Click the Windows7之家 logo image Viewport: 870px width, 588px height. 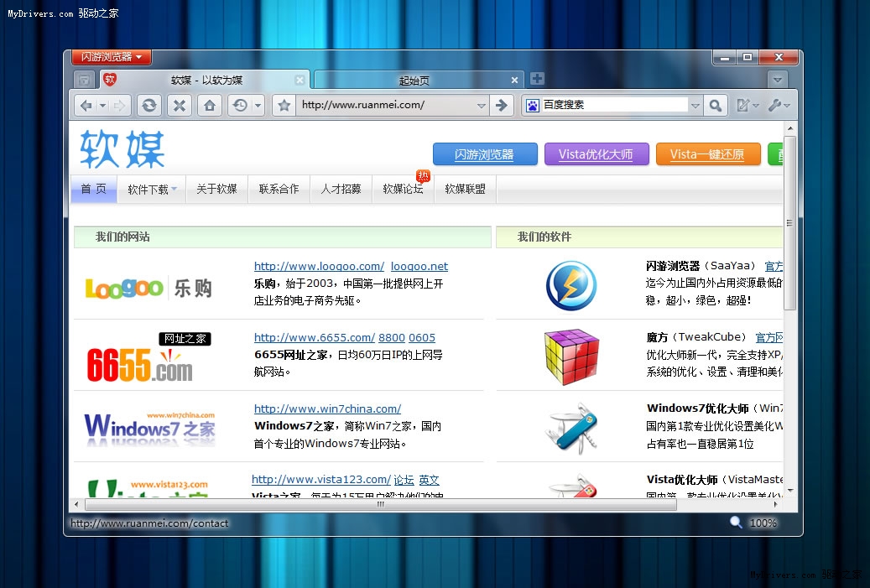tap(149, 429)
